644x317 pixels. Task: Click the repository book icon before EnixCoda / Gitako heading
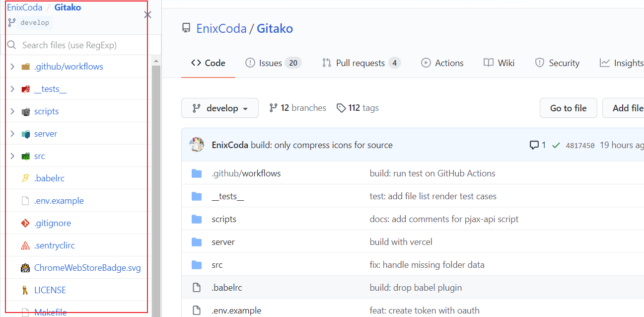(x=186, y=28)
